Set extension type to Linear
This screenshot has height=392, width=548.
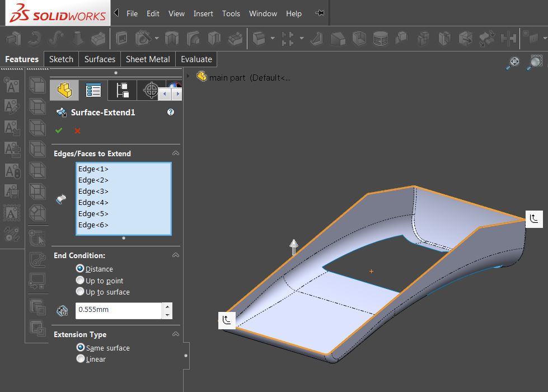pos(79,359)
